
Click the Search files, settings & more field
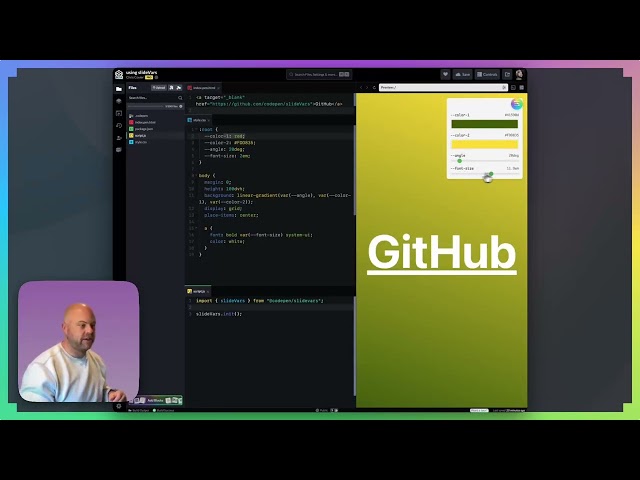(319, 74)
